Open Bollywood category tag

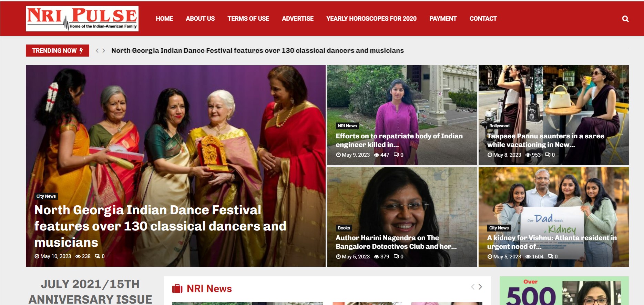[x=499, y=126]
